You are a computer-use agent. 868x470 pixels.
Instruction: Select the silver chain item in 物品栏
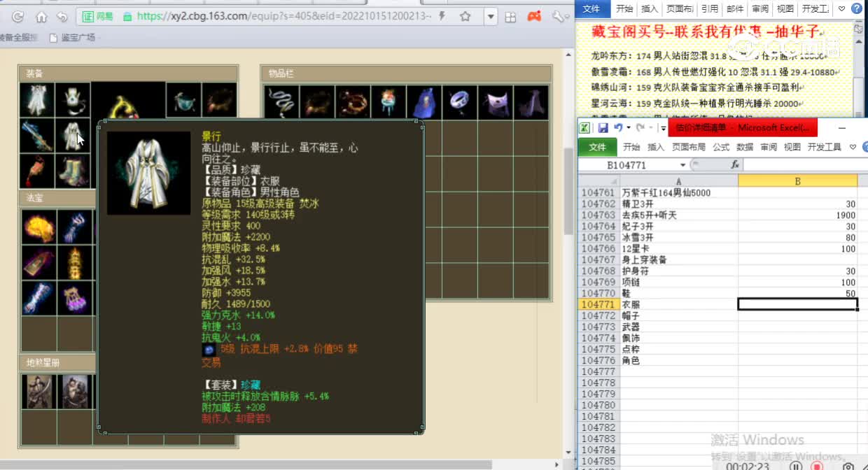[x=281, y=102]
